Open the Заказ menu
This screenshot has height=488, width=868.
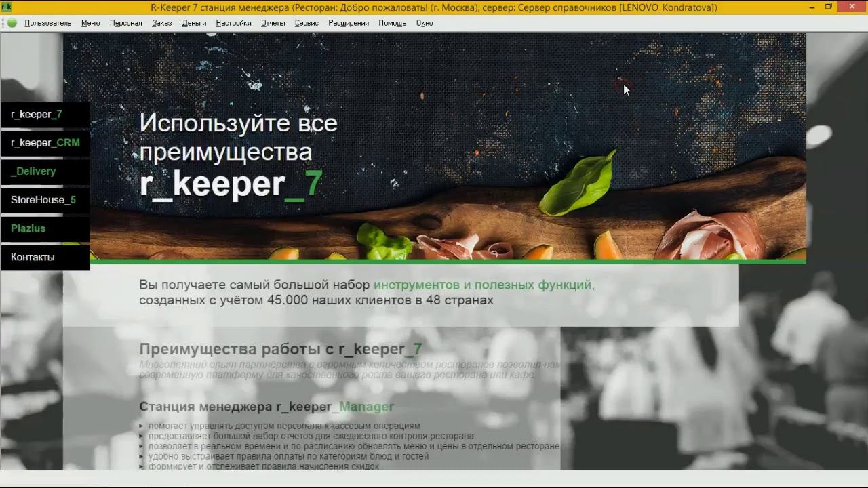click(162, 23)
